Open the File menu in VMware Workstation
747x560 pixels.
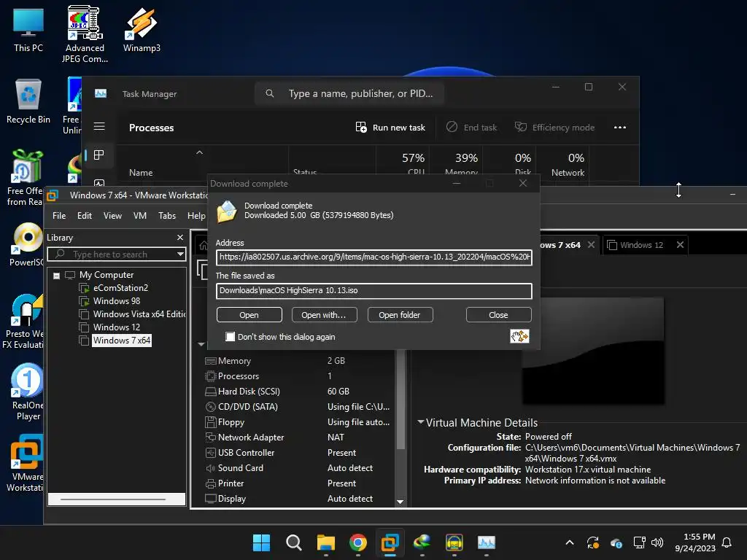59,216
